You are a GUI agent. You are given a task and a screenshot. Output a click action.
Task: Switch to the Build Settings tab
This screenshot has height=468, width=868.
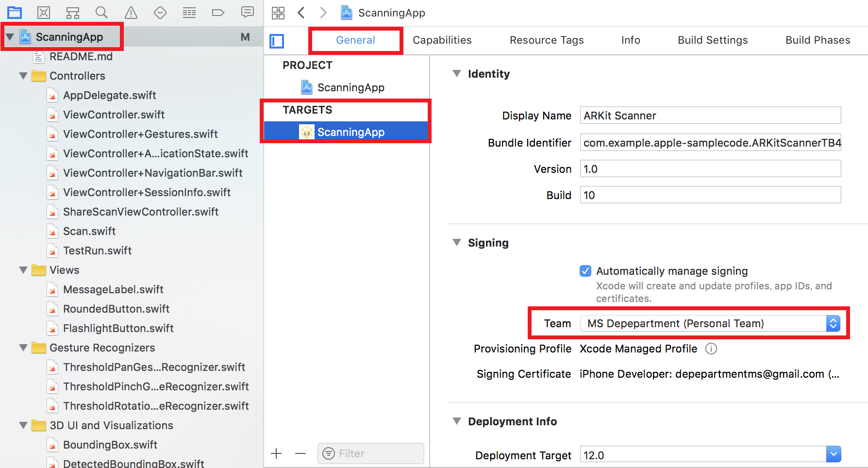(713, 40)
